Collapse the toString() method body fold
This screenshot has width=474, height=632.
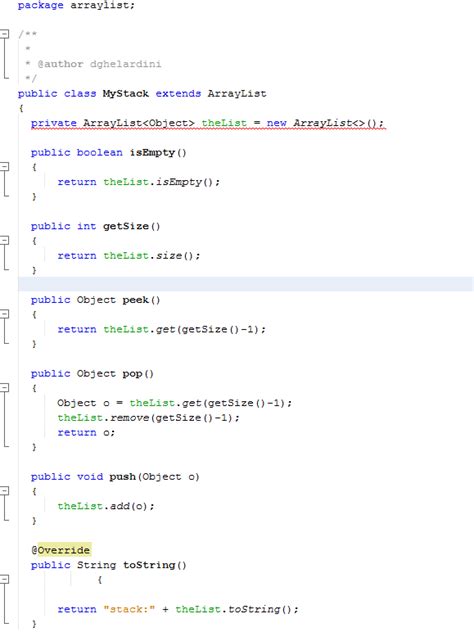(x=4, y=580)
